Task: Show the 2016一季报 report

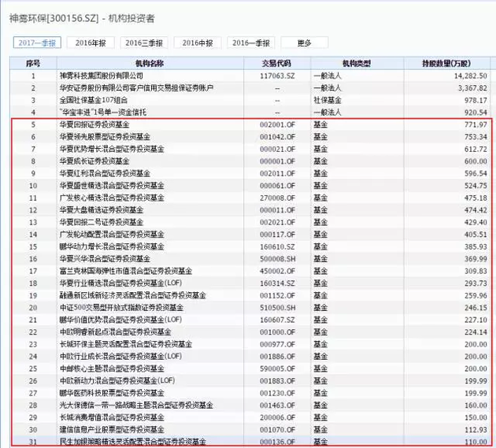Action: pos(251,43)
